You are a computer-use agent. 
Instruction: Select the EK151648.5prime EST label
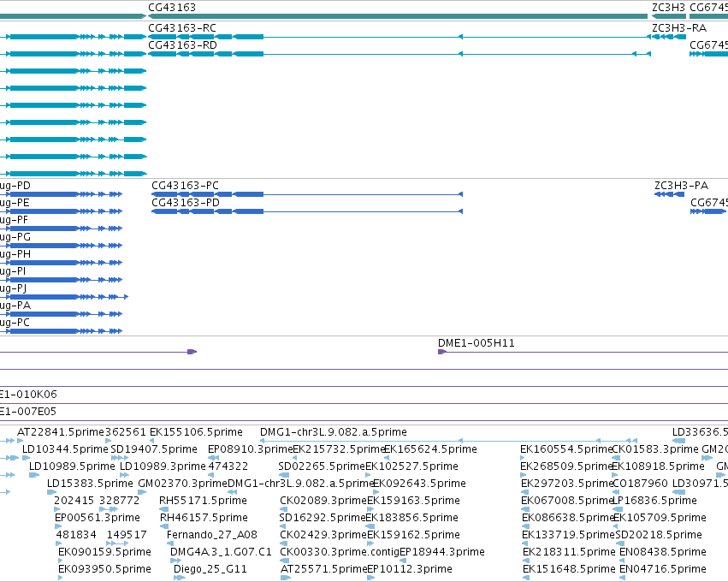(x=569, y=569)
